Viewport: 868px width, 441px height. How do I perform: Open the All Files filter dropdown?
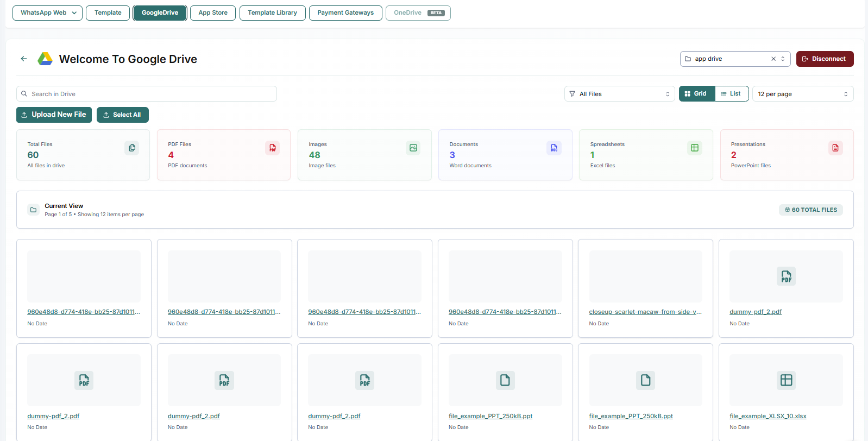click(x=619, y=94)
